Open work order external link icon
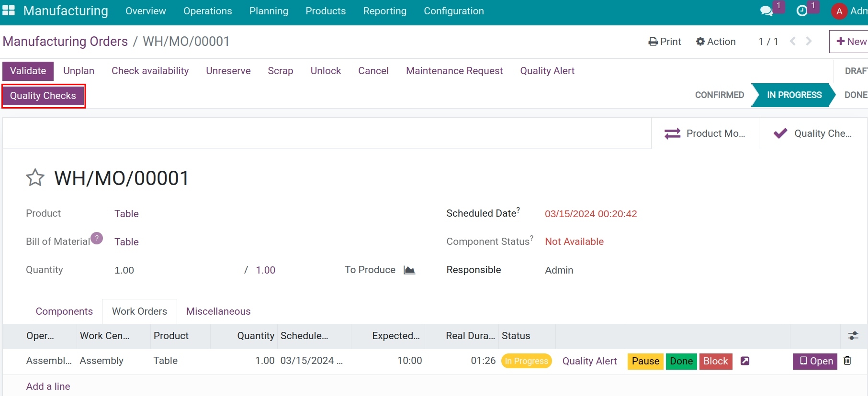The image size is (868, 396). click(x=745, y=361)
